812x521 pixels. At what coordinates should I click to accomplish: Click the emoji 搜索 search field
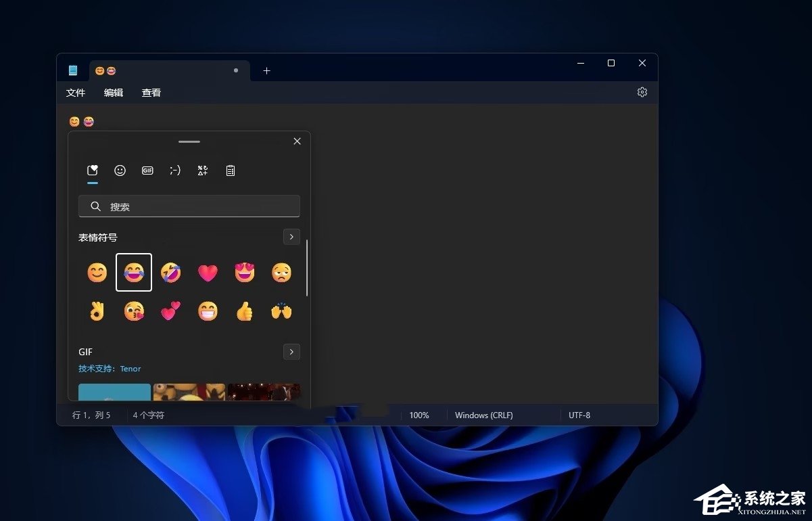[189, 206]
